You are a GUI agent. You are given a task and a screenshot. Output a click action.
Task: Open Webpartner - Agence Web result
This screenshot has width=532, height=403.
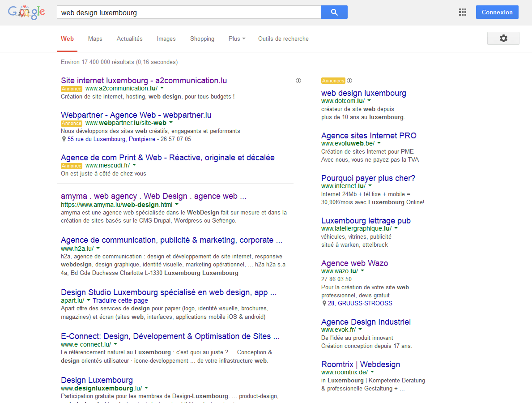point(136,115)
